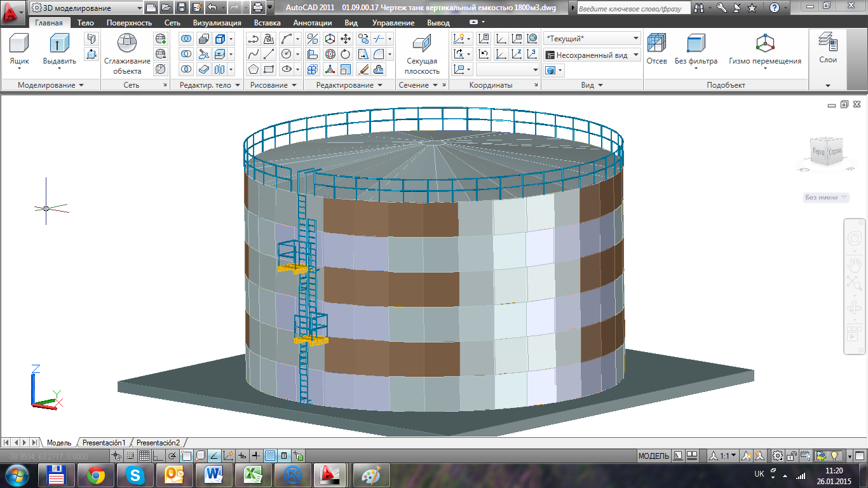Switch to the Presentación1 layout tab
Viewport: 868px width, 488px height.
pyautogui.click(x=104, y=442)
